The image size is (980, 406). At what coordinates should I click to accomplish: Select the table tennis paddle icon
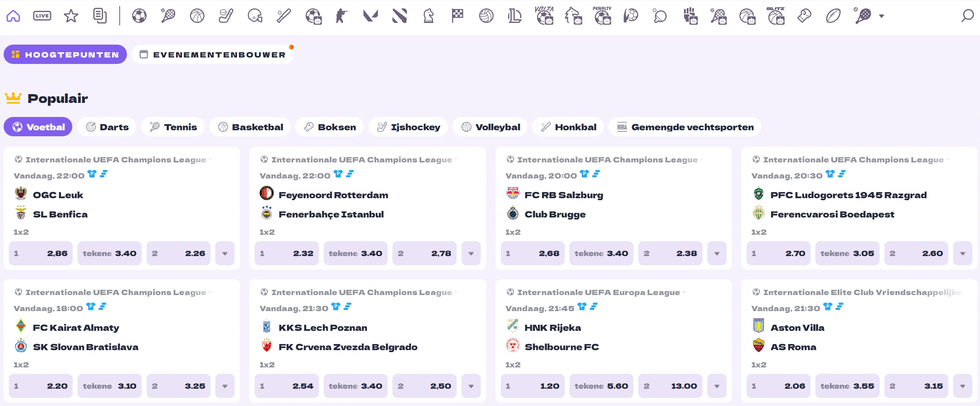(659, 16)
